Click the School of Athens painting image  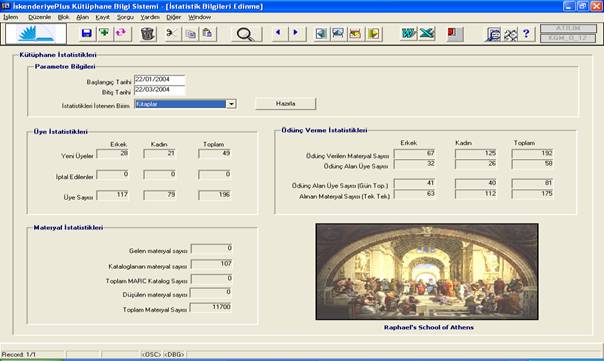(427, 272)
